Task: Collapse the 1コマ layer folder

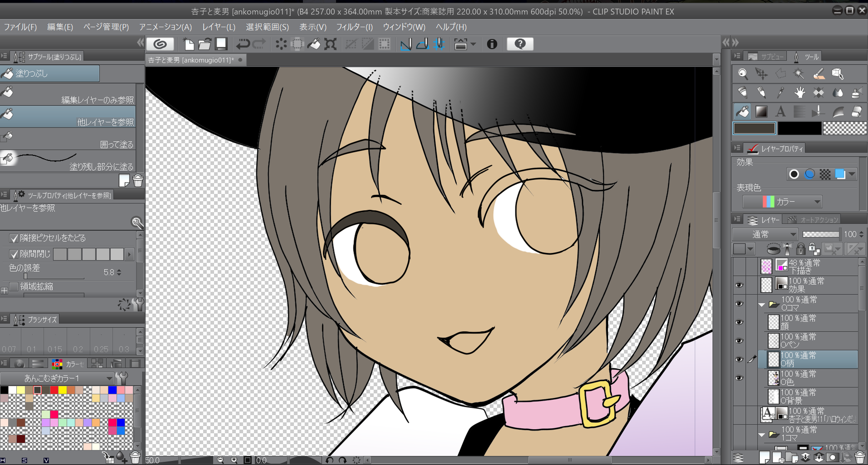Action: pyautogui.click(x=762, y=435)
